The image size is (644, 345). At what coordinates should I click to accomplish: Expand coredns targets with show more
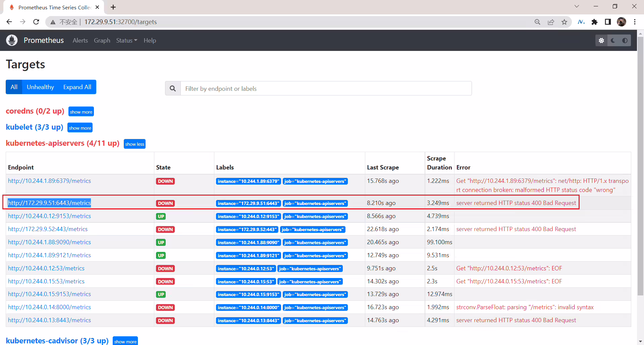81,112
